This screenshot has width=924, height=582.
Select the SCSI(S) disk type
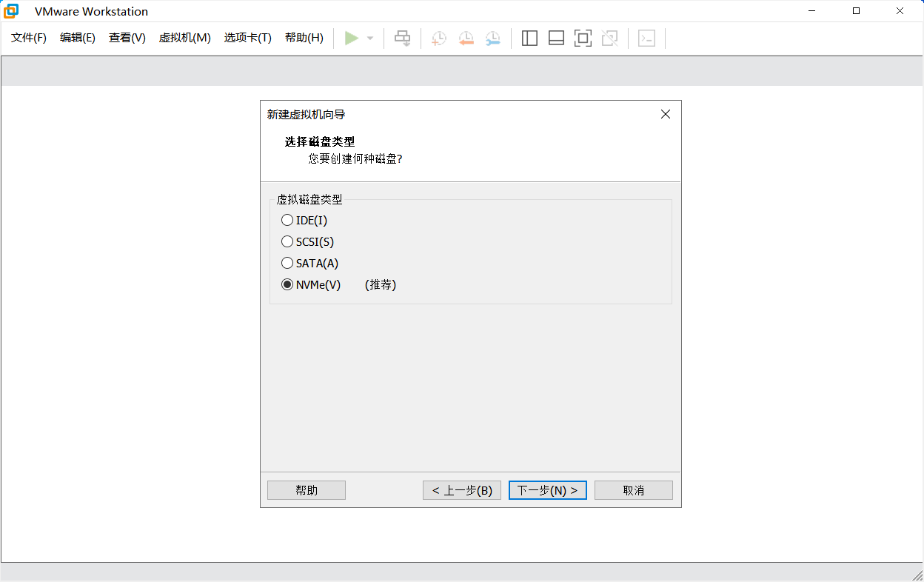[x=287, y=241]
